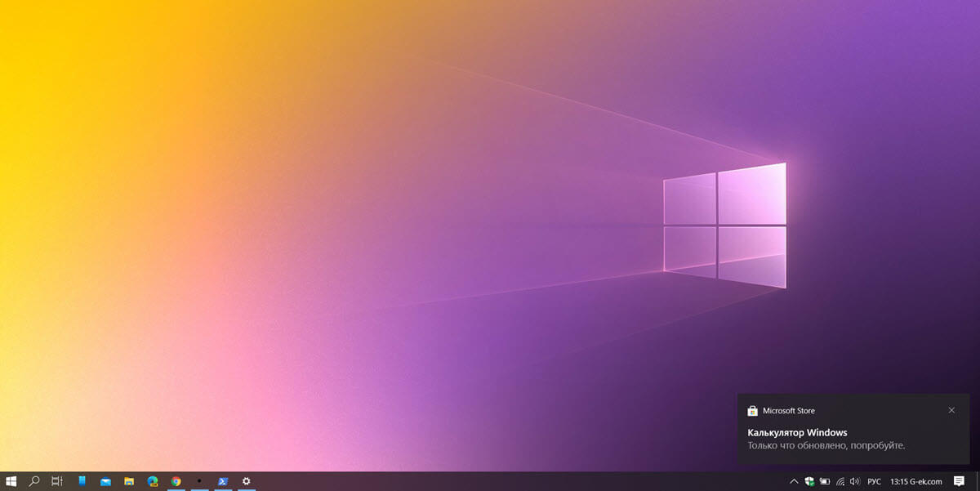Open the 13:15 clock in taskbar

coord(916,481)
